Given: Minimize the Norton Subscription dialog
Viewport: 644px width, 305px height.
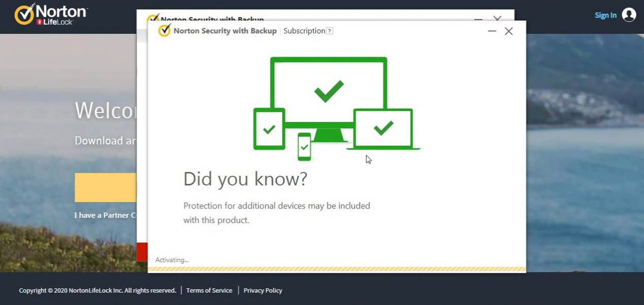Looking at the screenshot, I should pos(492,31).
